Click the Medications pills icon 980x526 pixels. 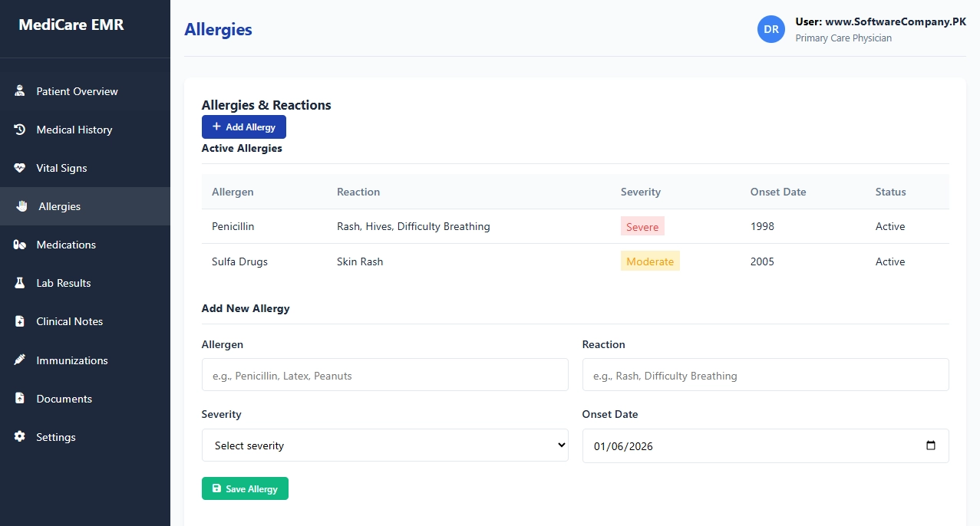pos(20,245)
